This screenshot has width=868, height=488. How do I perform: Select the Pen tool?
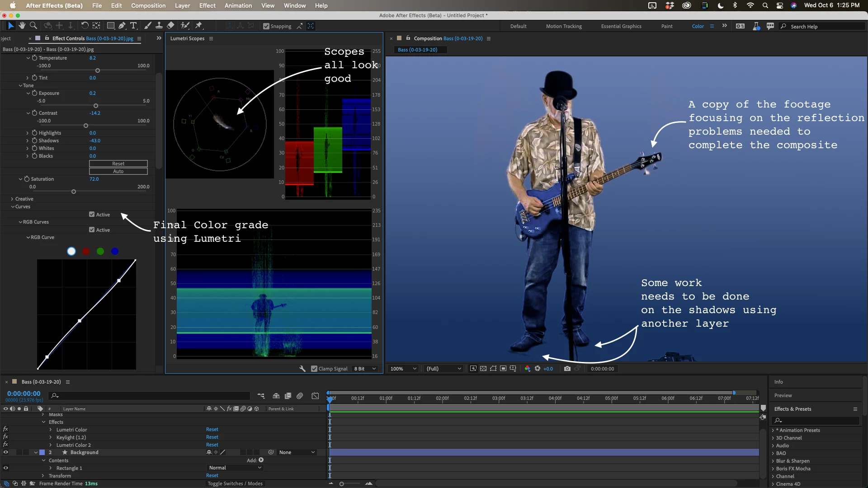pos(122,26)
